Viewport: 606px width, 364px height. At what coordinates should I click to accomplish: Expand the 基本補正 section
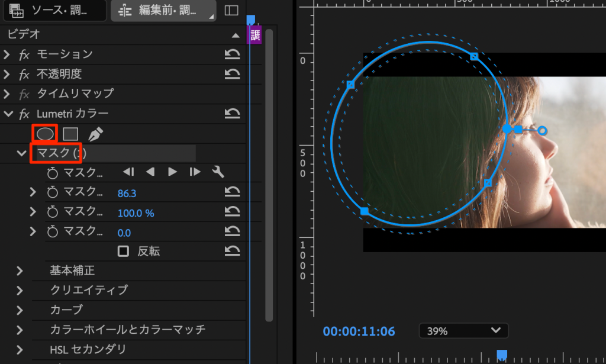20,271
